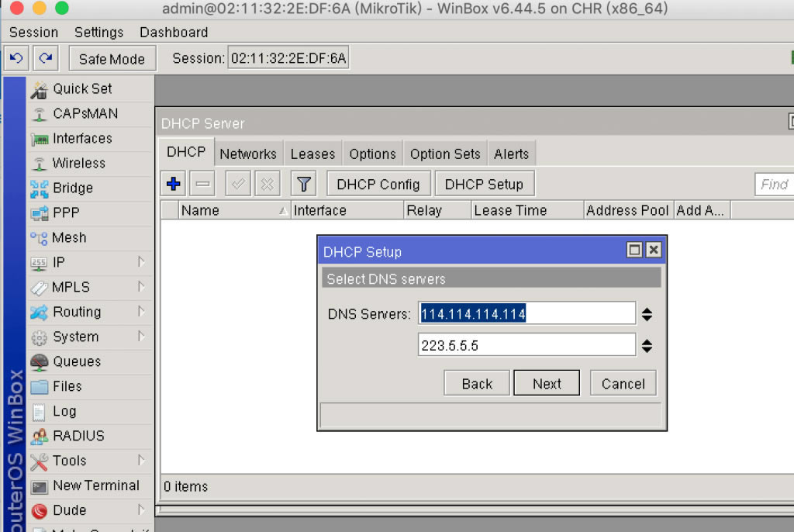Screen dimensions: 794x532
Task: Click Cancel in DHCP Setup dialog
Action: pyautogui.click(x=623, y=383)
